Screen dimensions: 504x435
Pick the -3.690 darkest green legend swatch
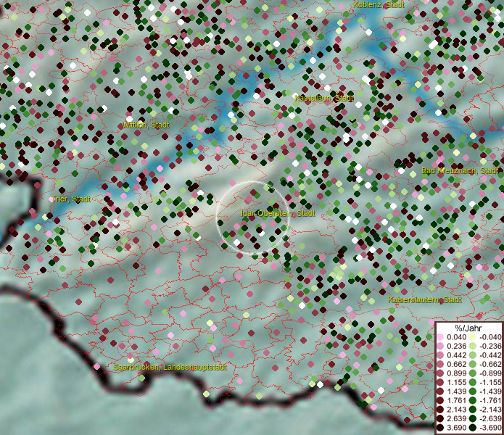click(473, 428)
